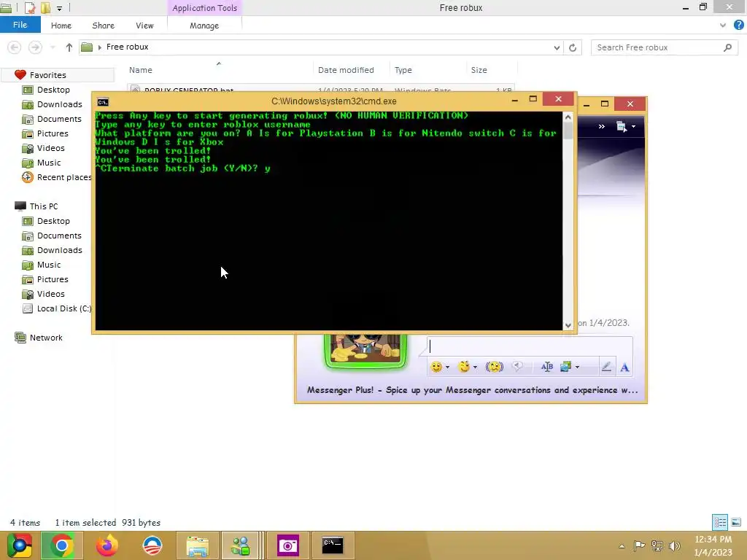747x560 pixels.
Task: Open Explorer Help question mark icon
Action: click(739, 25)
